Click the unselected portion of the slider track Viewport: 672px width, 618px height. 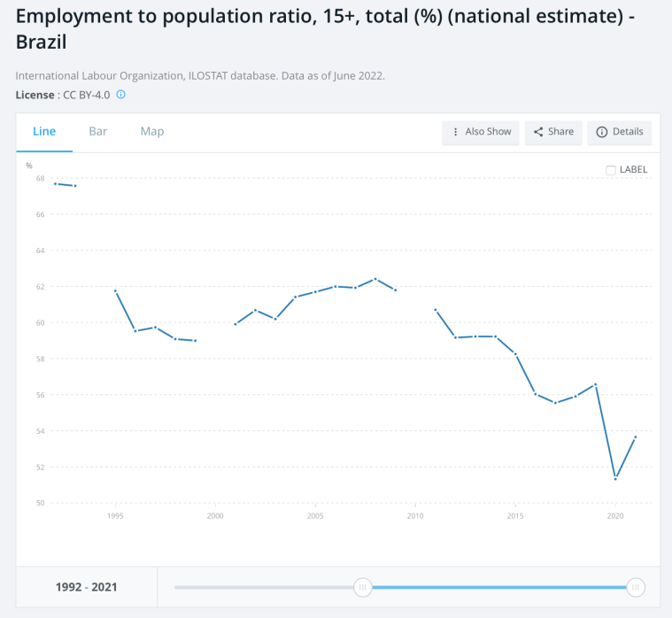point(266,587)
